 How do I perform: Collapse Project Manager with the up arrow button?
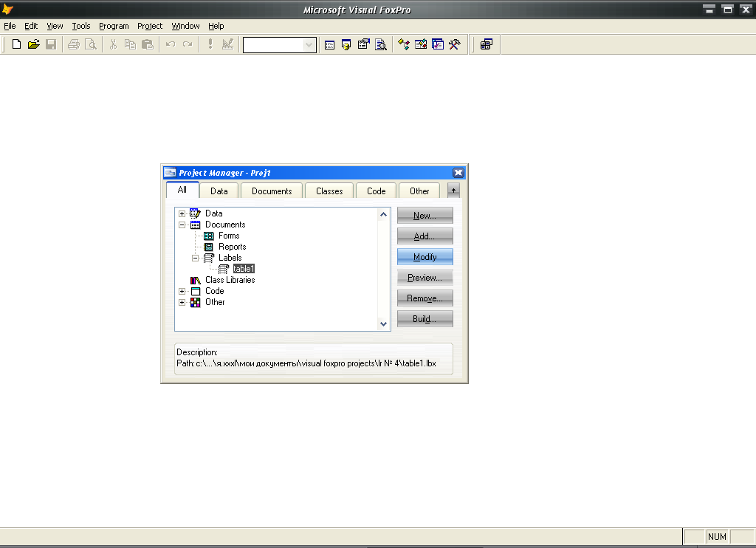pos(453,191)
